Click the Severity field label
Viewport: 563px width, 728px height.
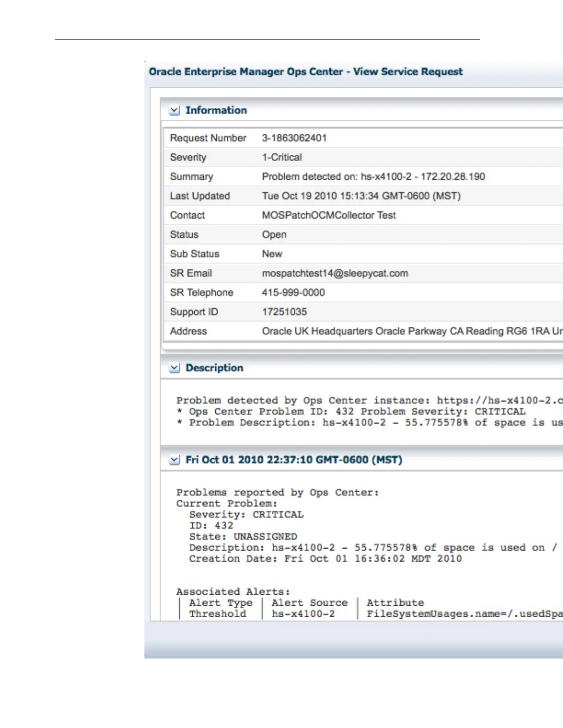188,157
